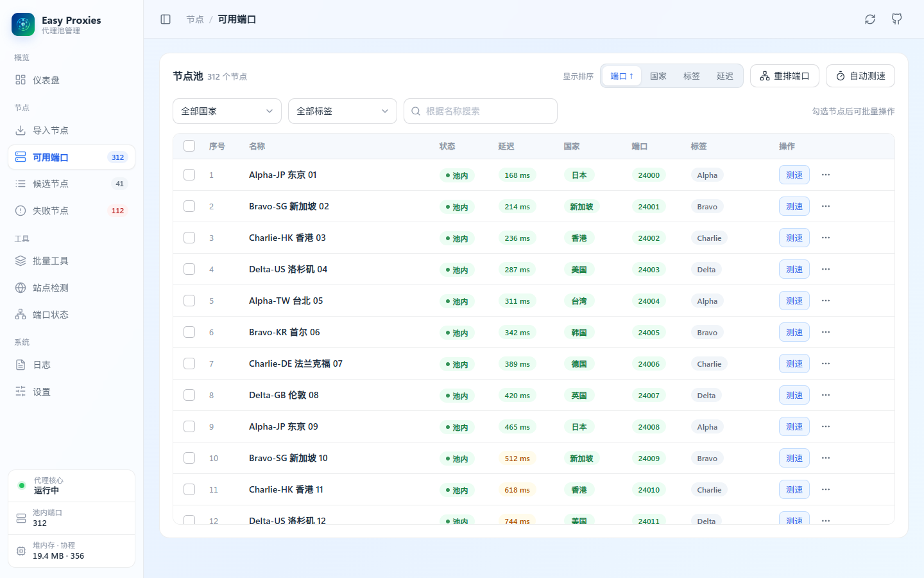Open the GitHub icon link
Screen dimensions: 924x578
coord(897,19)
